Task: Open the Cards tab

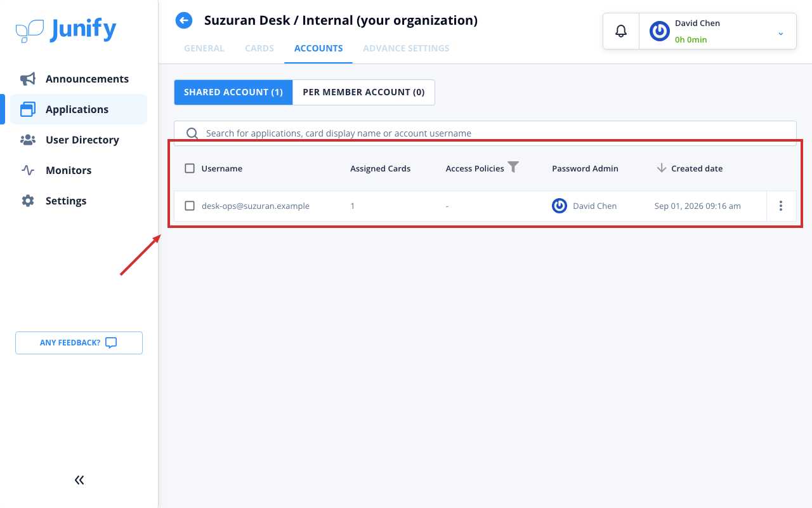Action: click(259, 48)
